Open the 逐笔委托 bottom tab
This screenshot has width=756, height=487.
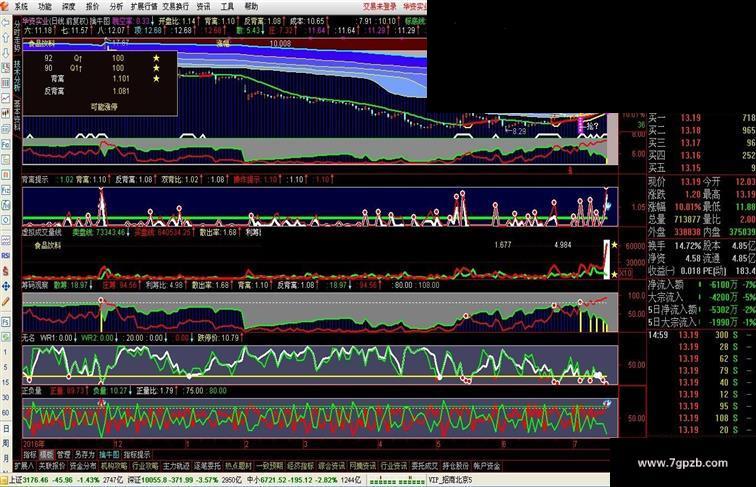pyautogui.click(x=207, y=466)
